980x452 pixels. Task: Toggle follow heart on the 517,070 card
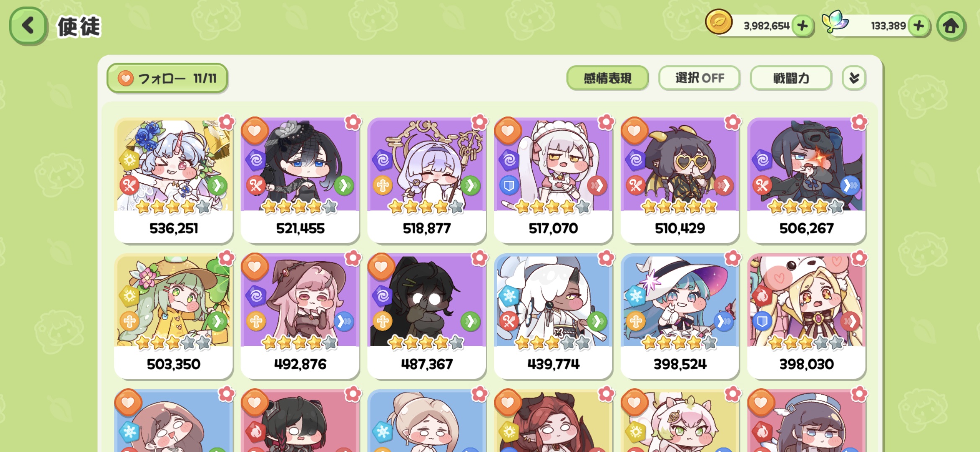[x=508, y=131]
